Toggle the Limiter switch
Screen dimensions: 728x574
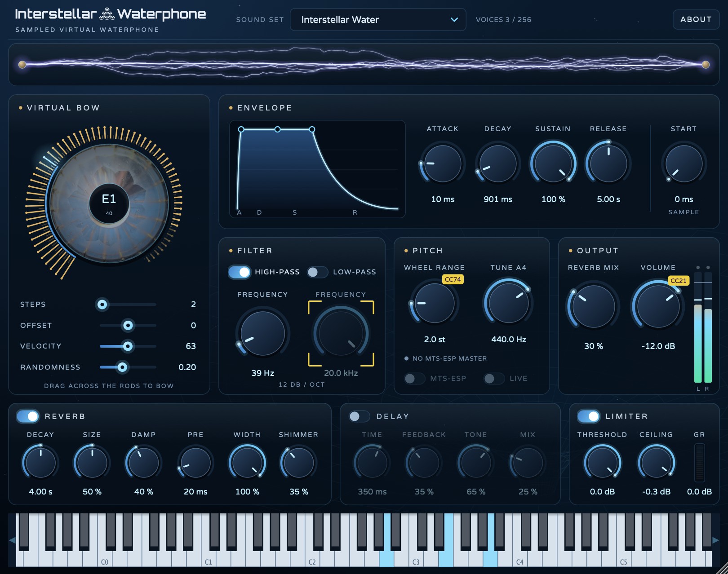click(589, 416)
